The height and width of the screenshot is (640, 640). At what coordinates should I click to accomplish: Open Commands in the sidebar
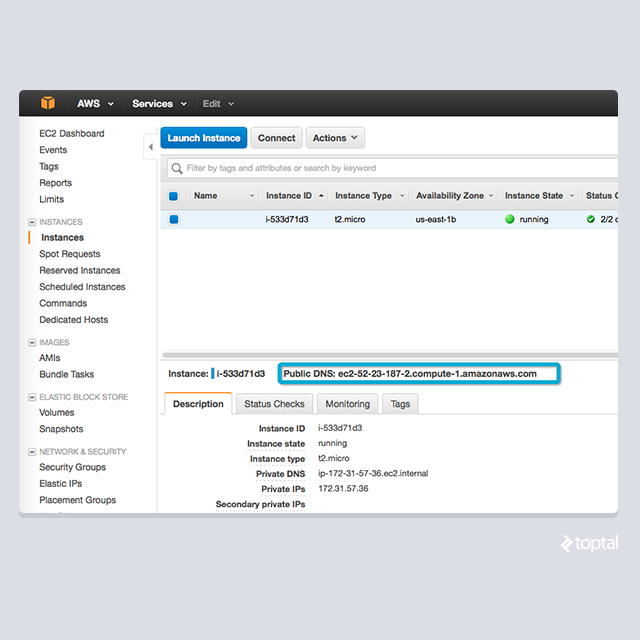coord(63,303)
